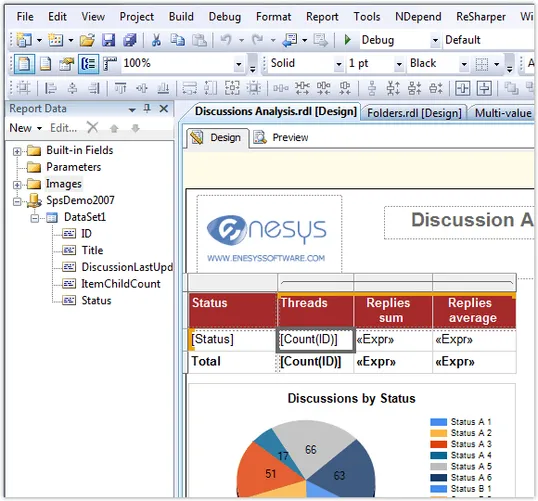
Task: Click the Align Rights layout icon
Action: 93,89
